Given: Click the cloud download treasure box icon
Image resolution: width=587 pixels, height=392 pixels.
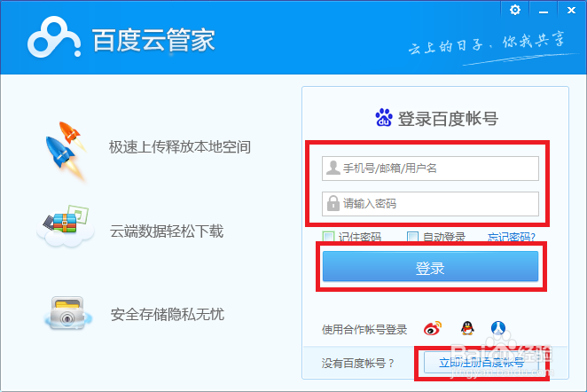Looking at the screenshot, I should click(x=66, y=226).
